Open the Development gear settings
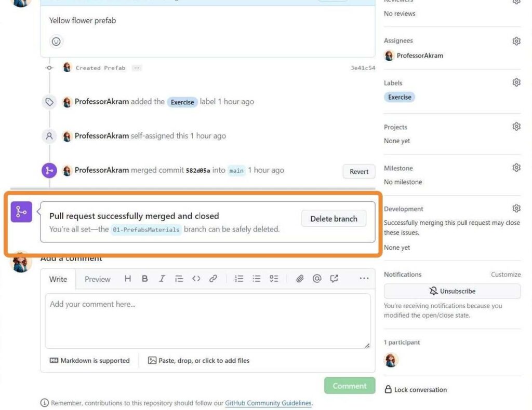This screenshot has height=410, width=532. pyautogui.click(x=516, y=209)
